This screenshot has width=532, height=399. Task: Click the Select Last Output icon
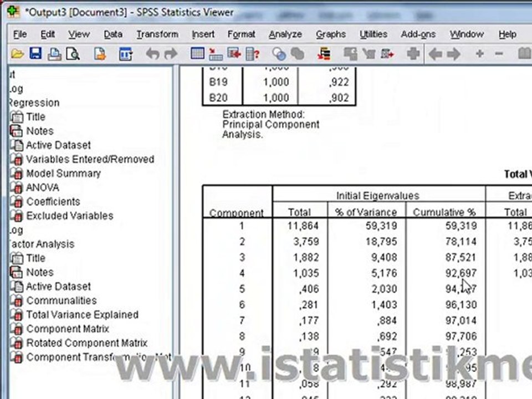coord(324,54)
